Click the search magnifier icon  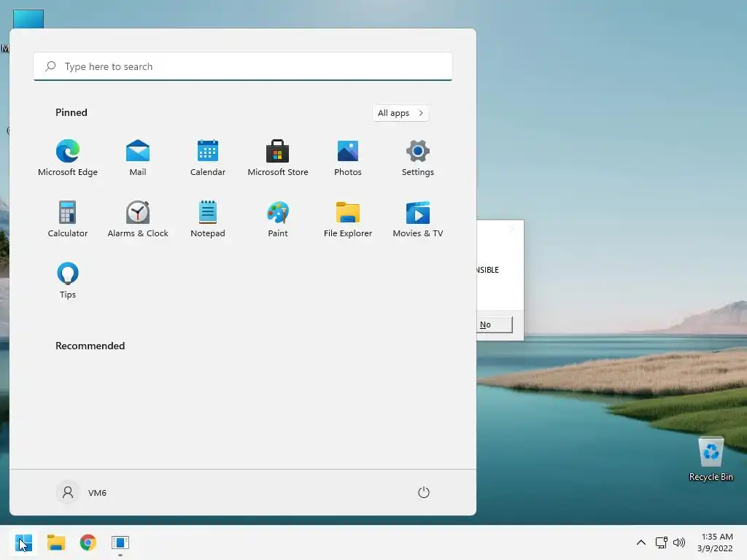click(x=50, y=66)
